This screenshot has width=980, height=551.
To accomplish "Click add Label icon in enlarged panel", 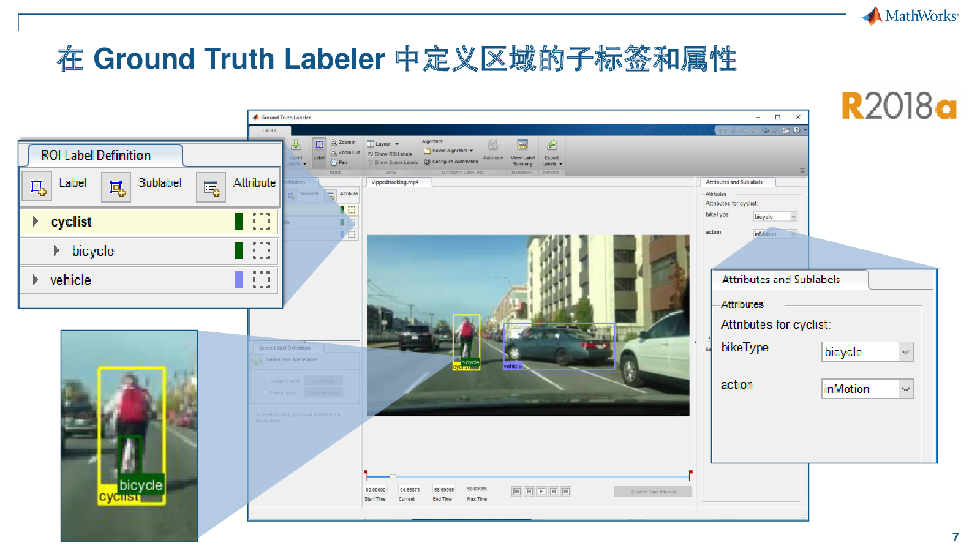I will pos(37,187).
